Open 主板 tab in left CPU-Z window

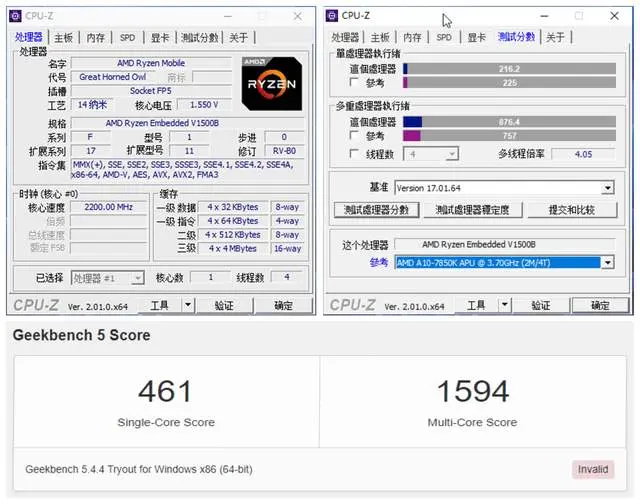(63, 38)
